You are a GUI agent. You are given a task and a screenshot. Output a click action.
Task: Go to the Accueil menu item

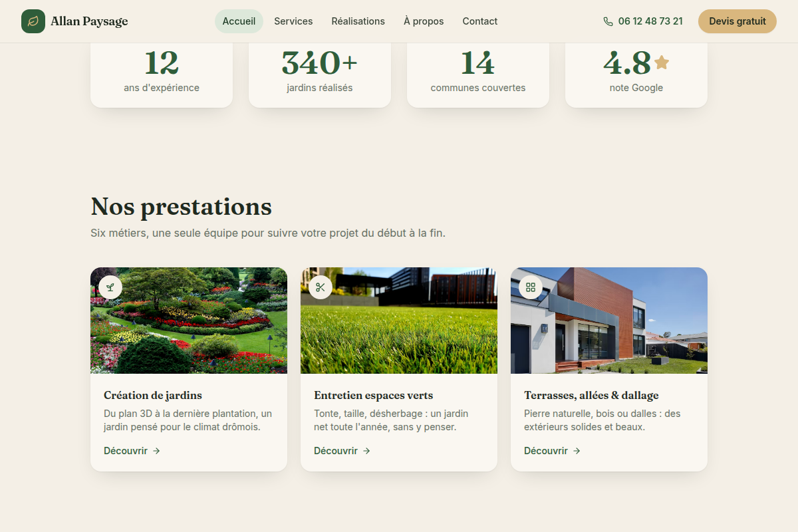(239, 21)
